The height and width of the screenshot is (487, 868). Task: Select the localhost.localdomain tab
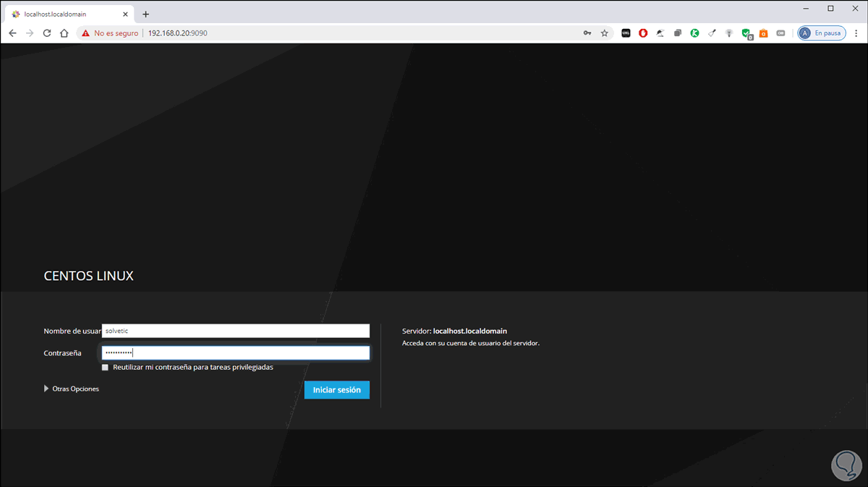(69, 14)
